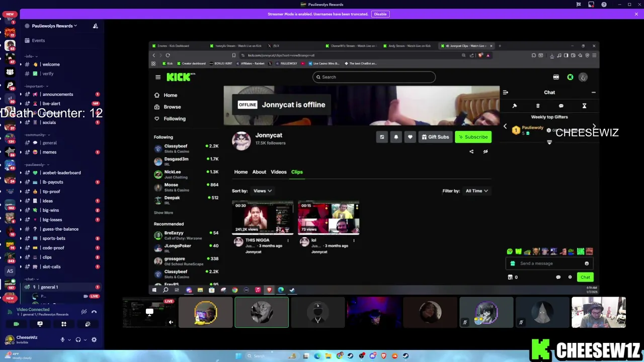Open Discord soundboard button
This screenshot has height=362, width=644.
[x=88, y=324]
